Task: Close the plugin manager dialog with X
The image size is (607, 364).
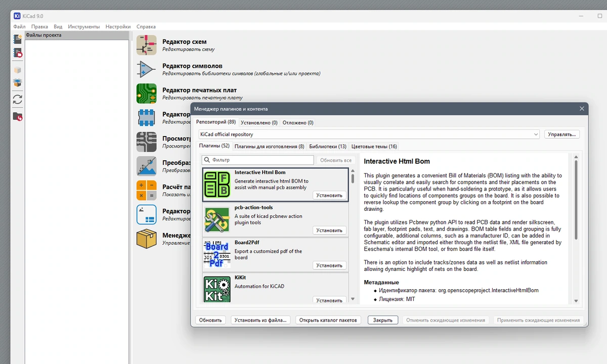Action: tap(582, 109)
